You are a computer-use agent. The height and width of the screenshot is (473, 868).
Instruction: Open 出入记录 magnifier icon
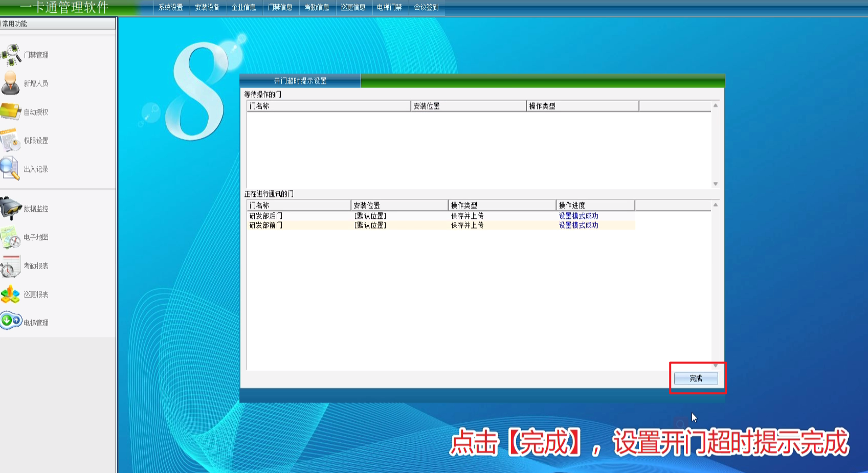point(10,169)
